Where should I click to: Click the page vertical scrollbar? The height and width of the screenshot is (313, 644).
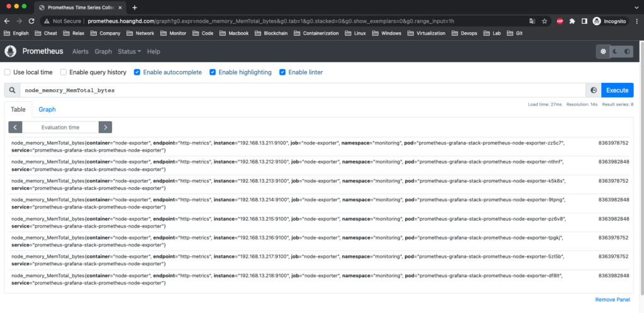pyautogui.click(x=641, y=168)
